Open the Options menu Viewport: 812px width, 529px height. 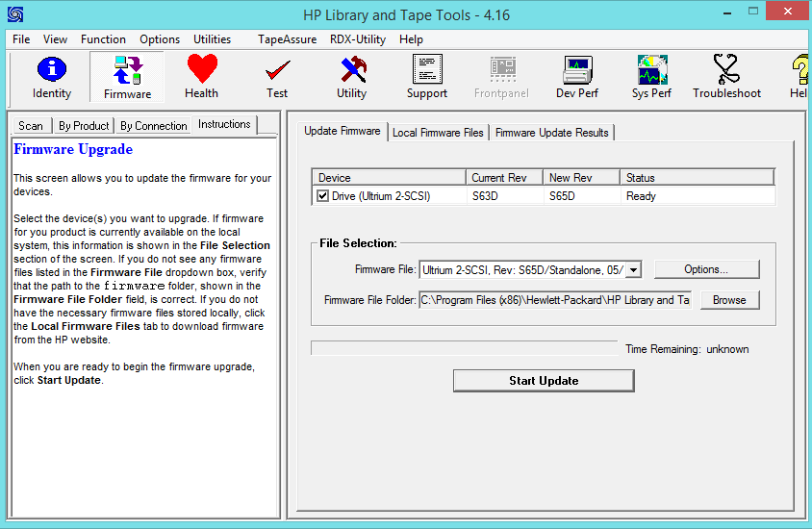click(160, 39)
